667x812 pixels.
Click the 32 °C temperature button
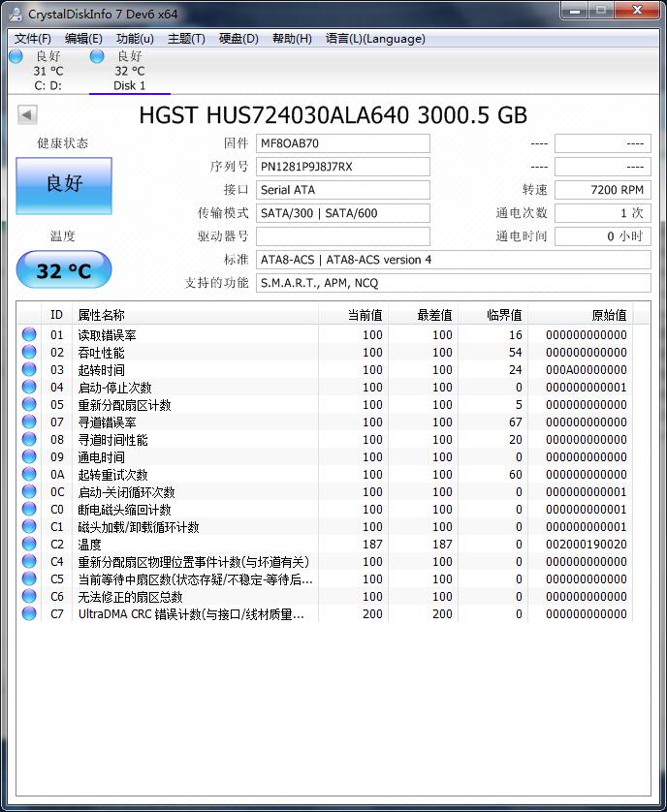point(64,269)
